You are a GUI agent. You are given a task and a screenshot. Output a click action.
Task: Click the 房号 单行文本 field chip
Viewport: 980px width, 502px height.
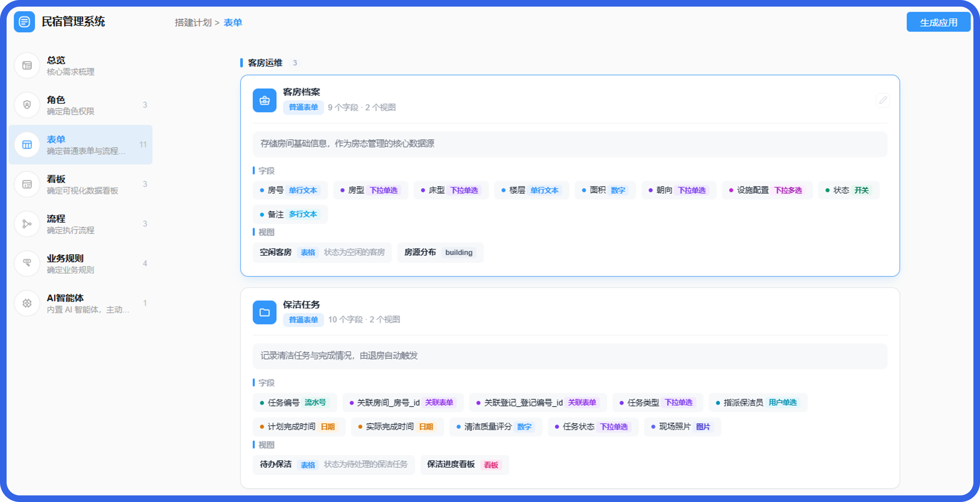[x=290, y=191]
